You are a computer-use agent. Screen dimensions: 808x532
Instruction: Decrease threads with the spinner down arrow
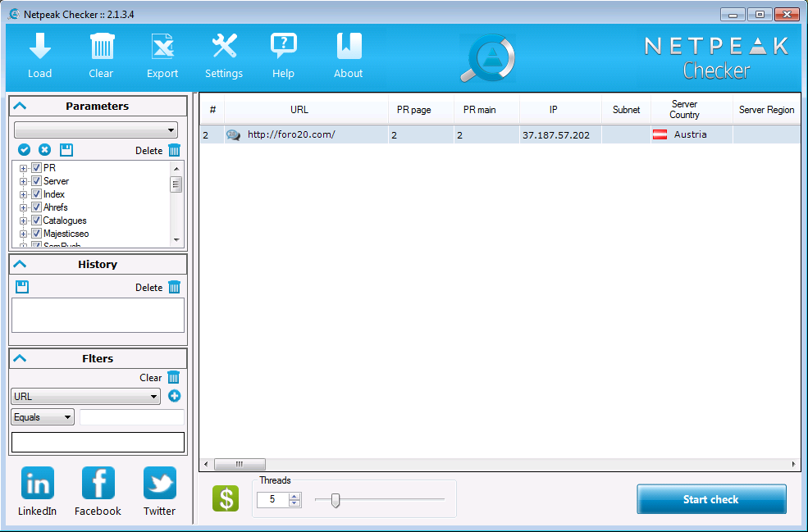click(294, 503)
